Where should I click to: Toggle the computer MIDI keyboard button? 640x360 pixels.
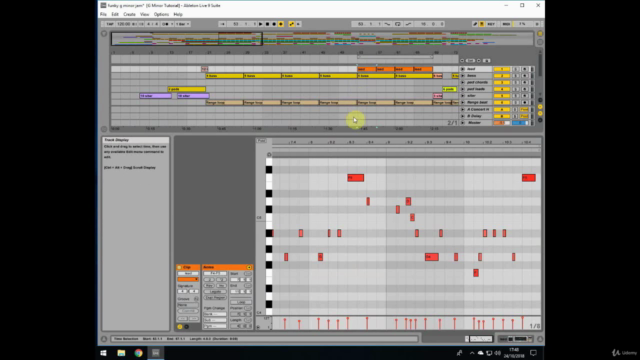(482, 24)
